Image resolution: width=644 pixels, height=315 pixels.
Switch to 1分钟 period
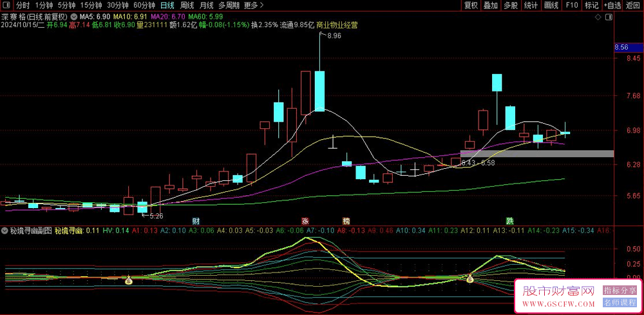pyautogui.click(x=44, y=5)
